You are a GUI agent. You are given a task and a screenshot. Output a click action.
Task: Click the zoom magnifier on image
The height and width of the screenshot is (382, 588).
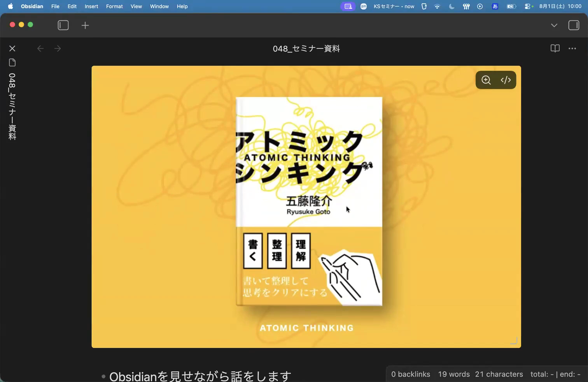click(486, 80)
